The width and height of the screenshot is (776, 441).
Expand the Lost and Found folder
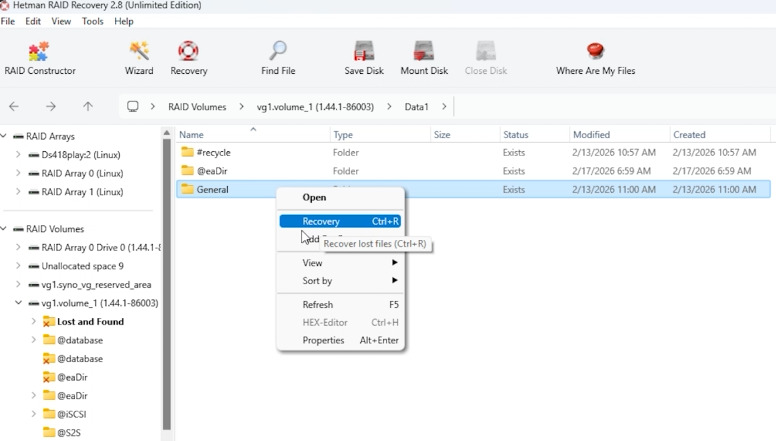coord(34,321)
